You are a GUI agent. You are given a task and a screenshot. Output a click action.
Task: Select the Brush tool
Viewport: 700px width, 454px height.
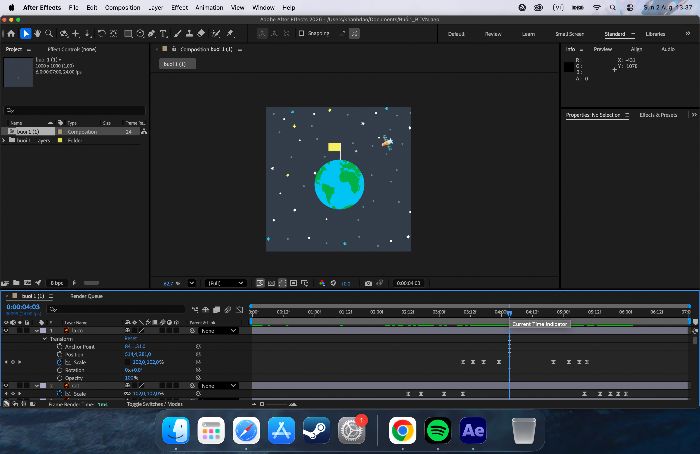[x=178, y=33]
